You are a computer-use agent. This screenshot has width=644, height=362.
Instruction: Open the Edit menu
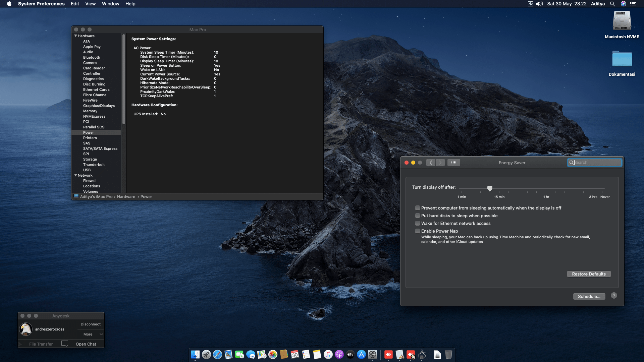pos(75,4)
